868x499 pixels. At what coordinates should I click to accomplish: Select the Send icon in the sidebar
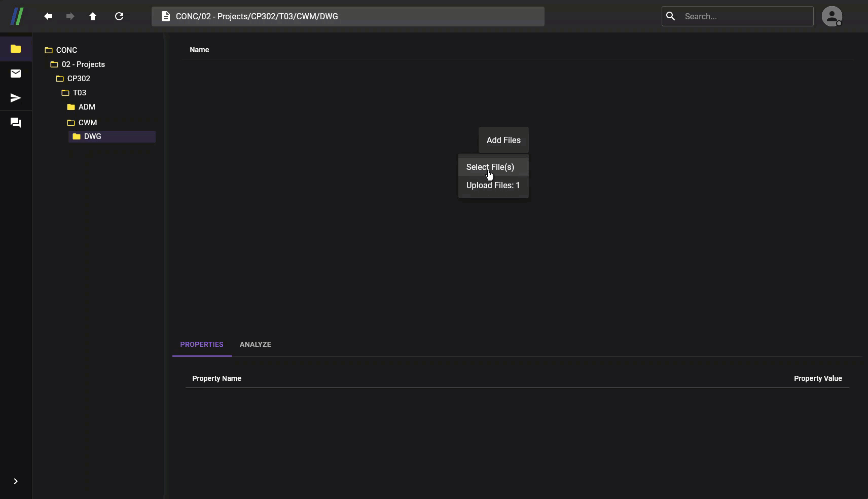click(15, 98)
